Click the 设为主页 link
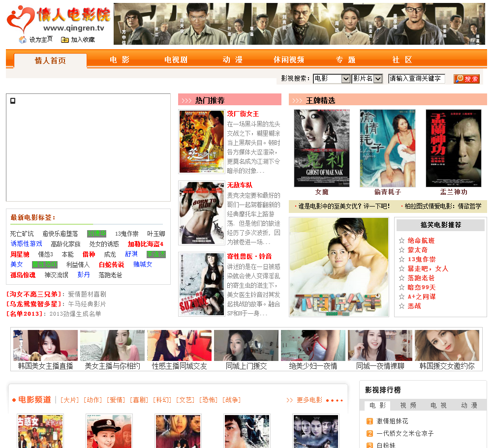 click(41, 39)
